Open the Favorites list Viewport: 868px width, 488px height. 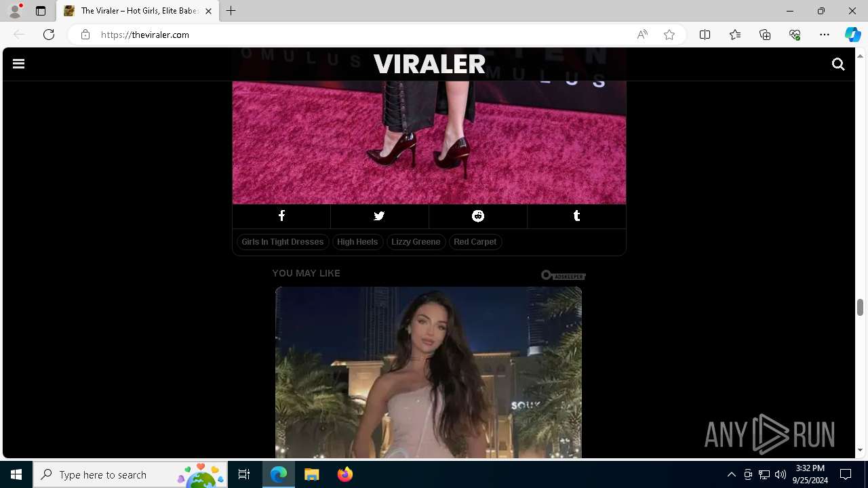(x=735, y=35)
